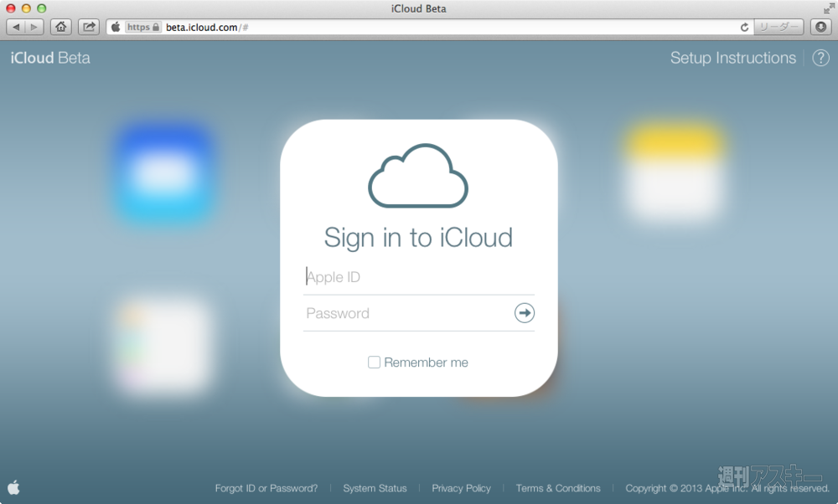Click the Share icon in Safari toolbar

click(89, 27)
